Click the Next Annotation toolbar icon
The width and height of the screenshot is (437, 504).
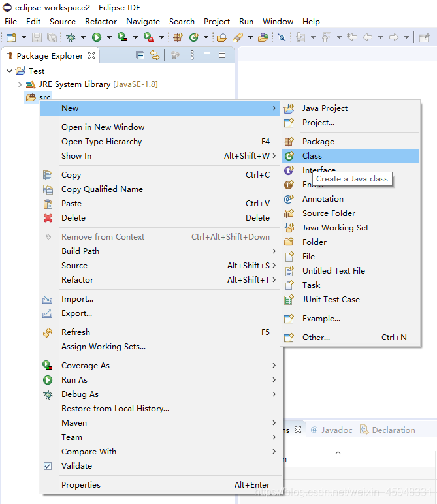pyautogui.click(x=300, y=37)
